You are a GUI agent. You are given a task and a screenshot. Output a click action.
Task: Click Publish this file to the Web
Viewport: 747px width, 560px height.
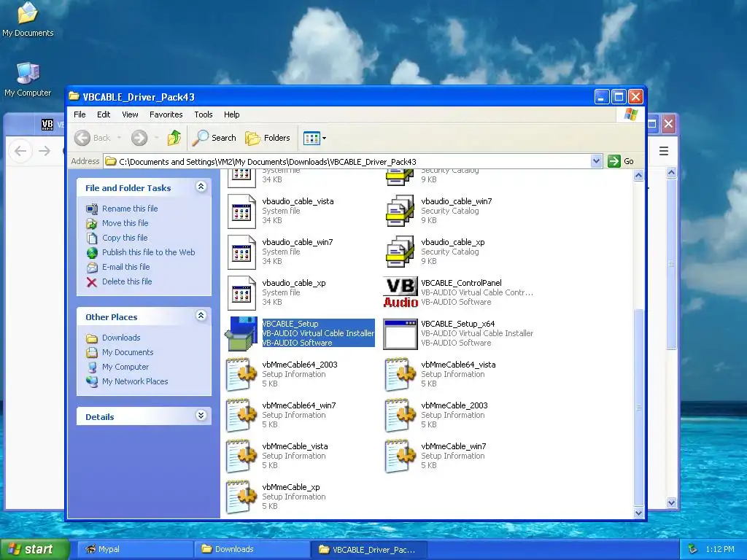148,252
